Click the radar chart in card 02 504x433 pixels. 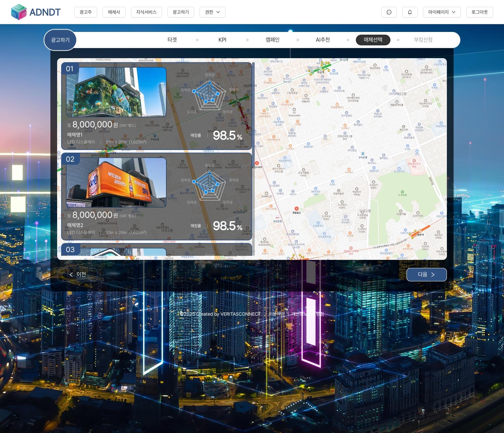point(210,185)
